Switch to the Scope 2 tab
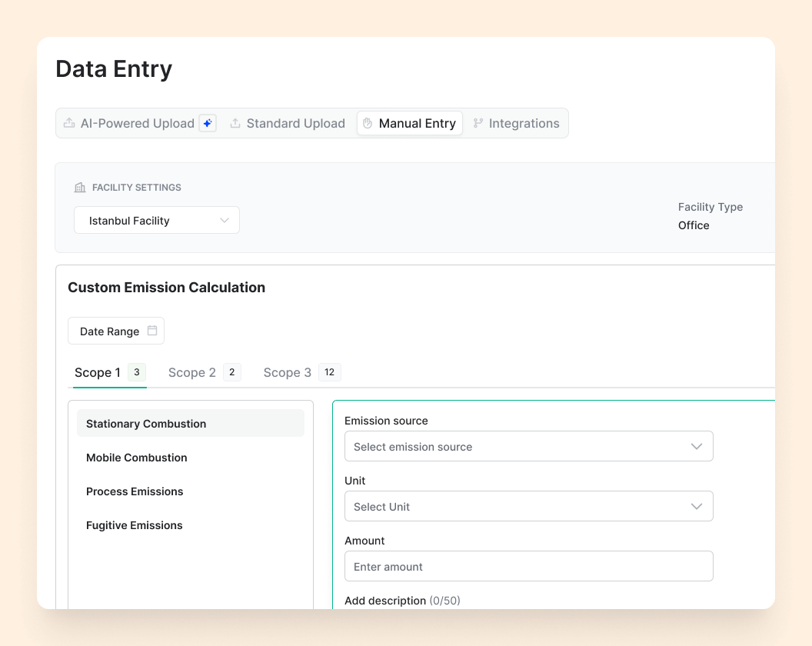Image resolution: width=812 pixels, height=646 pixels. click(192, 373)
